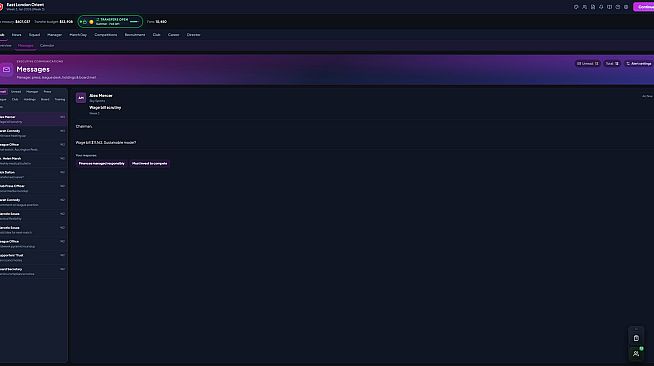
Task: Switch to the Calendar sub-tab
Action: coord(47,45)
